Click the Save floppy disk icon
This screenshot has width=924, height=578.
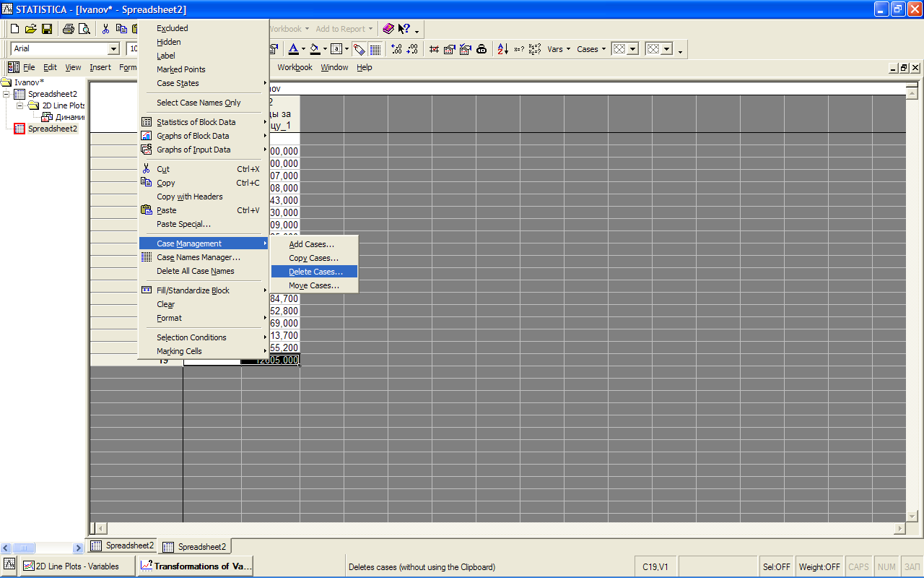[46, 29]
